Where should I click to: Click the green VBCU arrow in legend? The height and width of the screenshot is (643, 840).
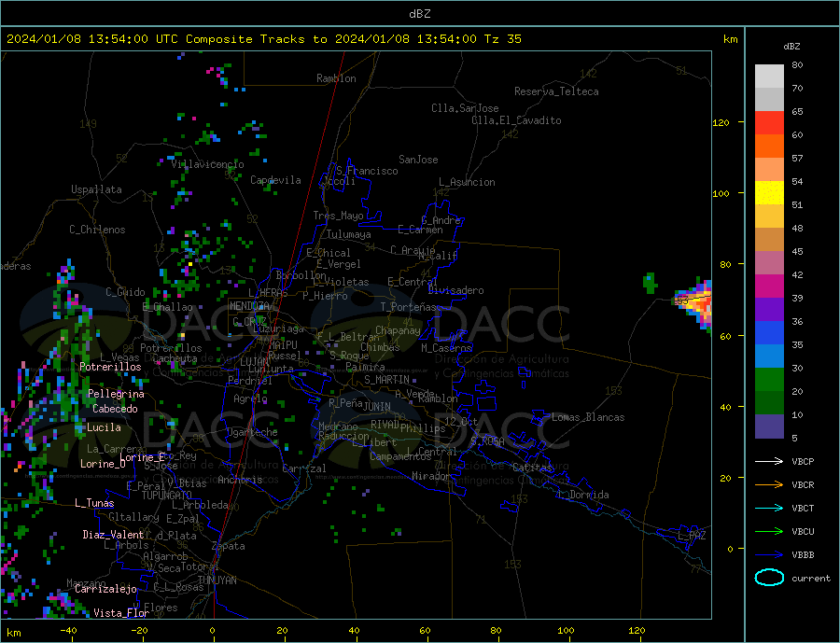coord(771,531)
